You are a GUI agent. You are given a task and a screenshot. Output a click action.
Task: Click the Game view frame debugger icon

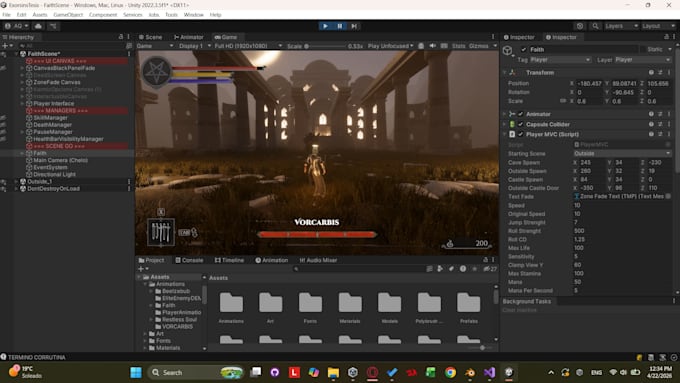tap(421, 46)
